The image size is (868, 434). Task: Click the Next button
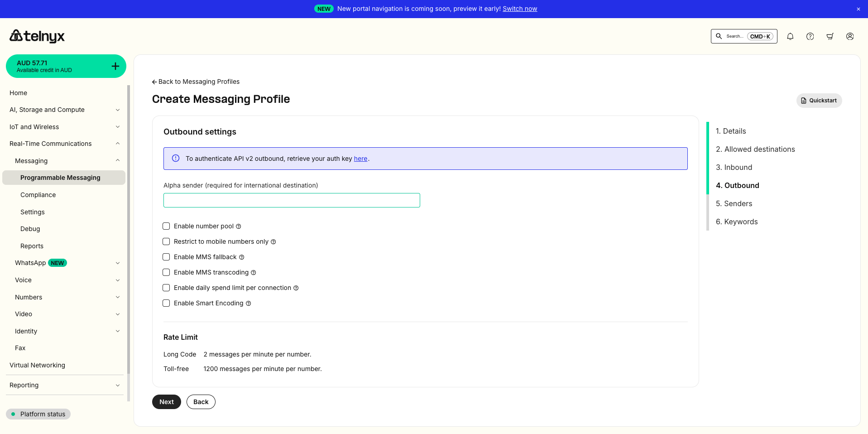tap(166, 402)
